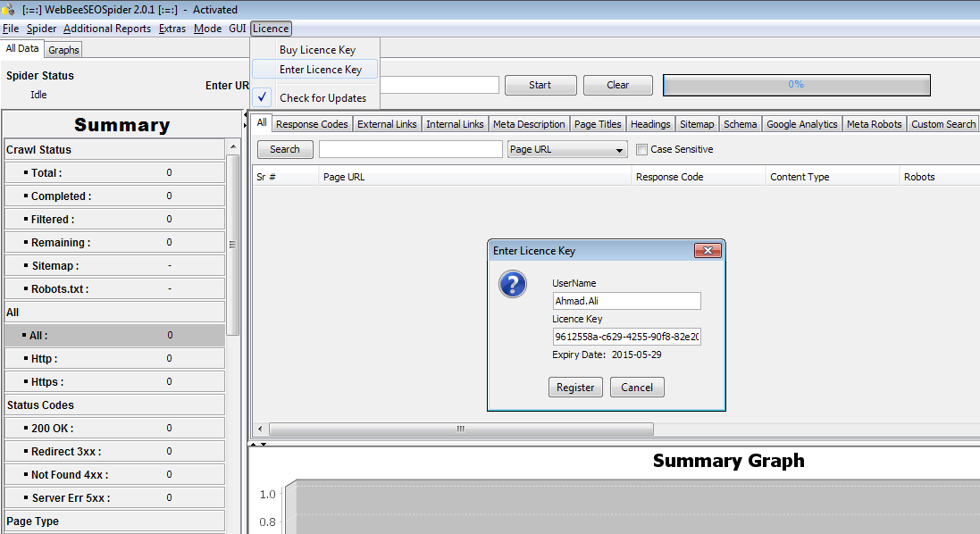Click the summary panel vertical scrollbar thumb
The width and height of the screenshot is (980, 534).
click(x=233, y=245)
